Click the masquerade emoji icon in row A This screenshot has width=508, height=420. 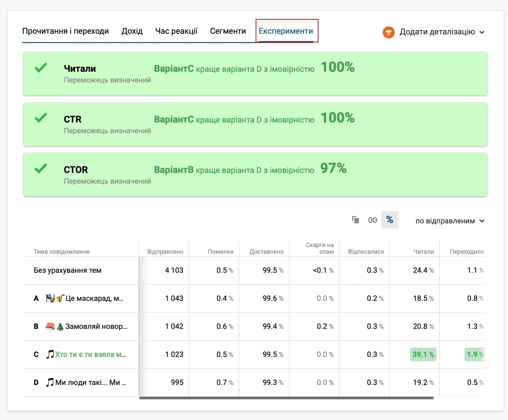(50, 298)
